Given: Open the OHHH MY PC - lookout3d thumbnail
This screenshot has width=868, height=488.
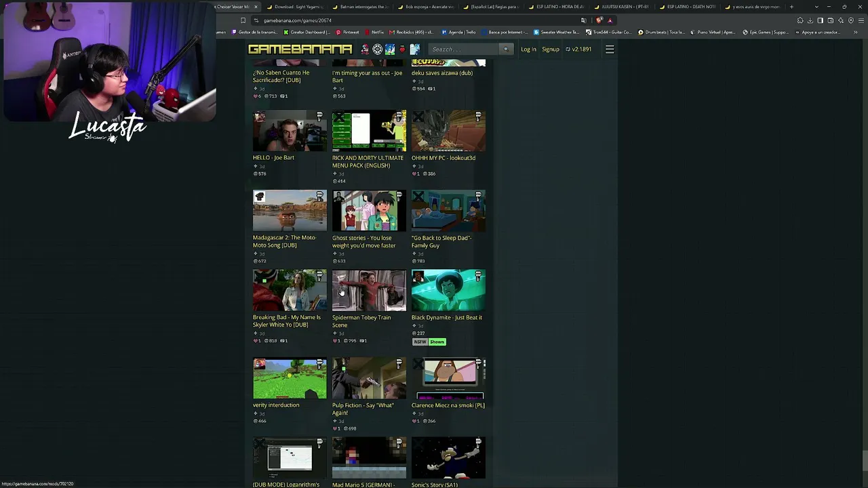Looking at the screenshot, I should [x=448, y=131].
